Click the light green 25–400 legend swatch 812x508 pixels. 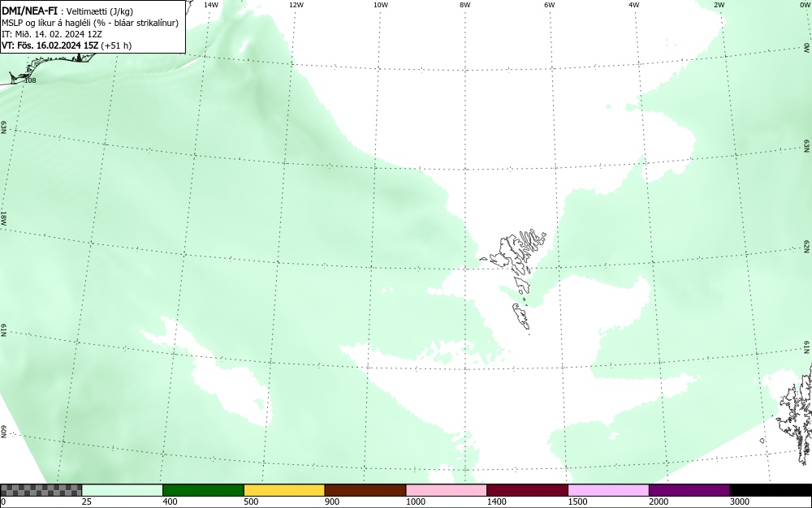pyautogui.click(x=123, y=490)
